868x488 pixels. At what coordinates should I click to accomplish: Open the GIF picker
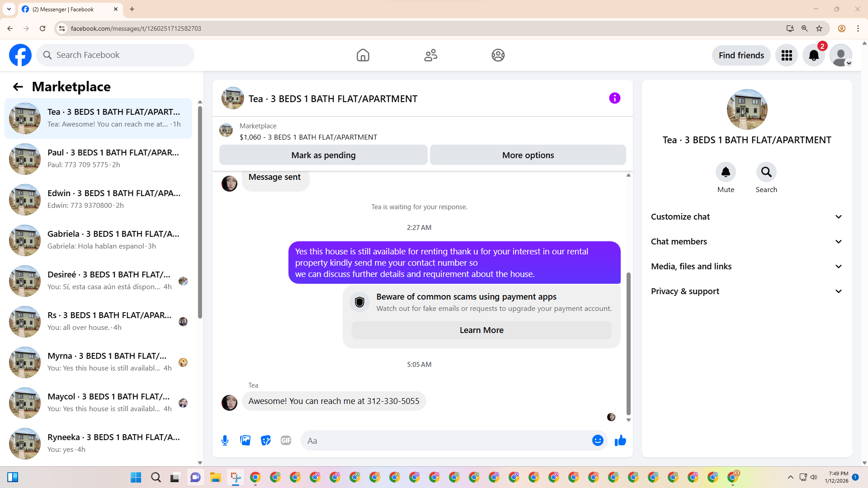click(x=286, y=441)
